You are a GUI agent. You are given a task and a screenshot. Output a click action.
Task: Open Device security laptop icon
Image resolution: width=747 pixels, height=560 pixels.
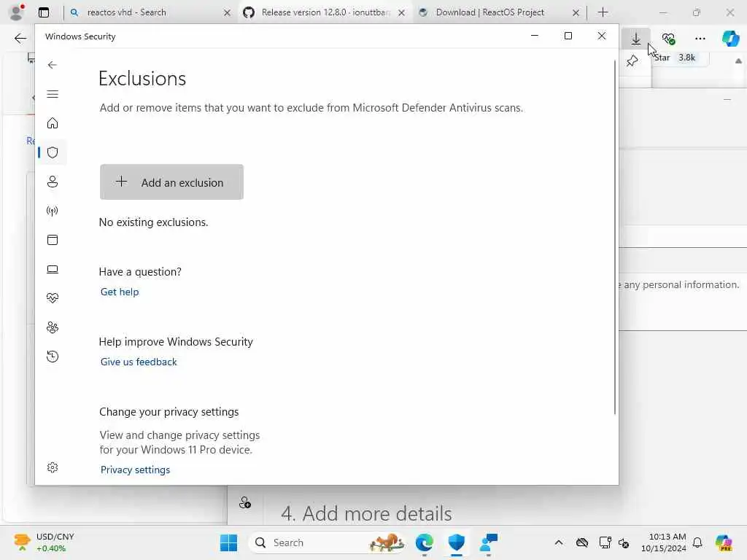coord(53,270)
